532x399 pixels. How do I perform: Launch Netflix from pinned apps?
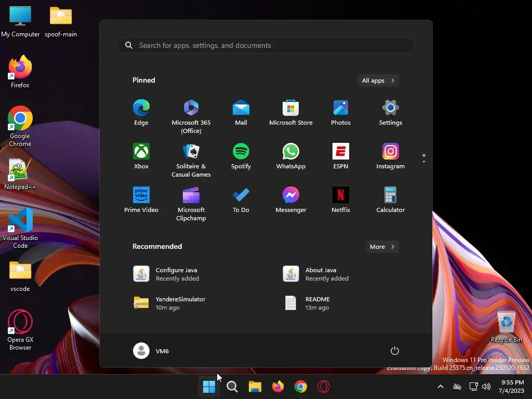341,200
